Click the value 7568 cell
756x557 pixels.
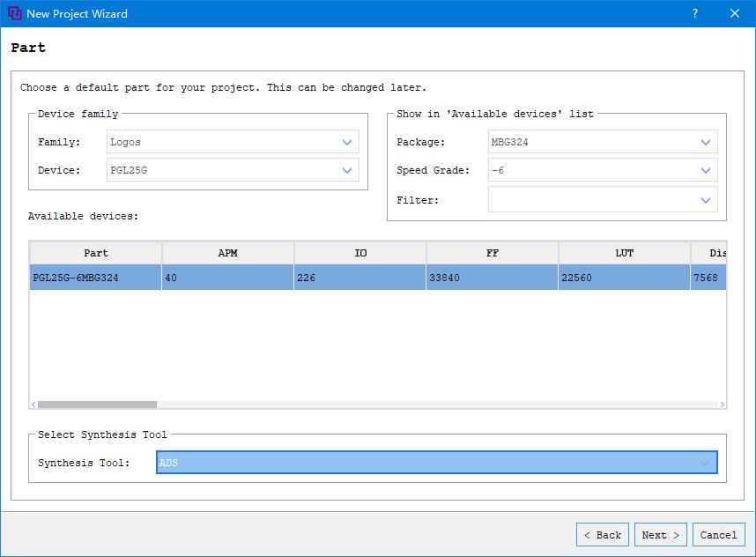(x=708, y=278)
